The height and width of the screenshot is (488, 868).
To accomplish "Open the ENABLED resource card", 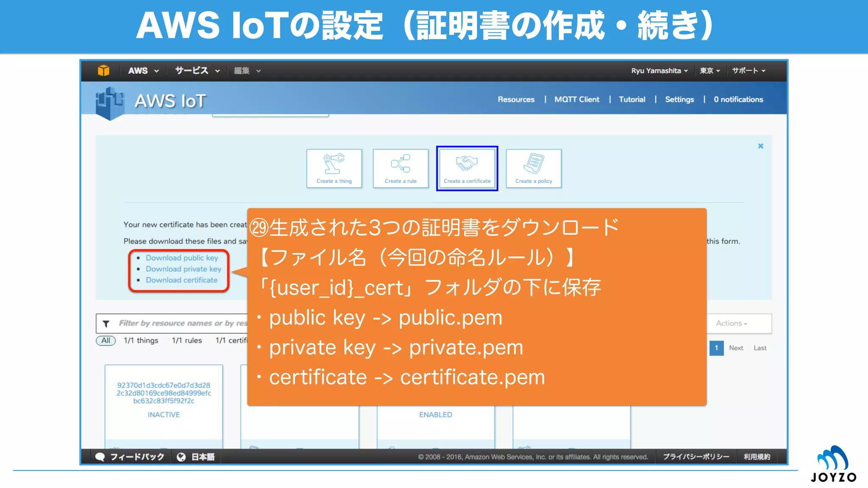I will pos(436,427).
